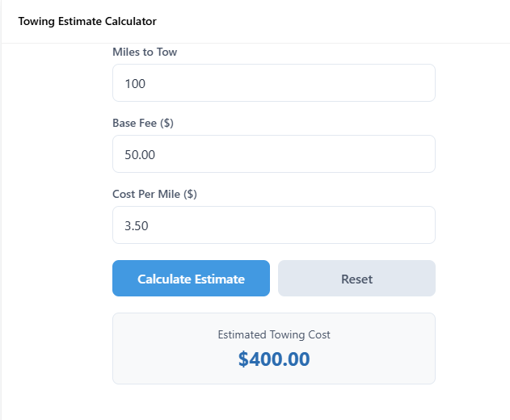Click the 3.50 value in cost field
Image resolution: width=510 pixels, height=420 pixels.
(136, 225)
